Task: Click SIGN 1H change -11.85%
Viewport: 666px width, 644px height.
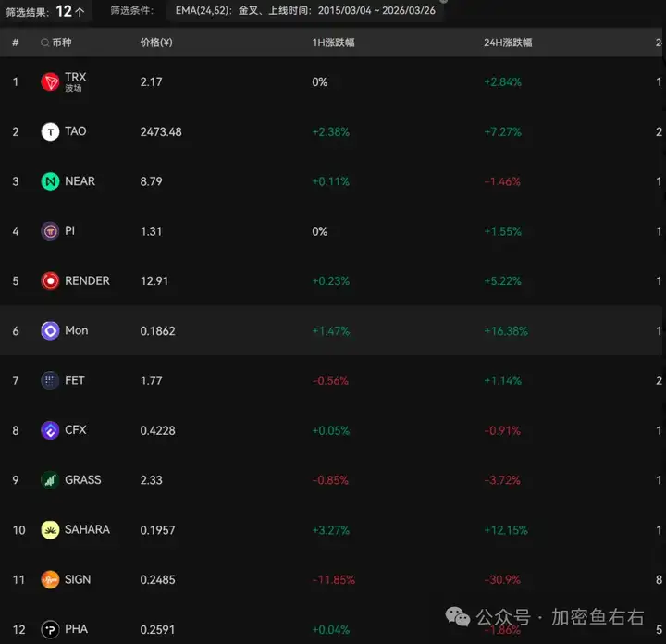Action: point(333,580)
